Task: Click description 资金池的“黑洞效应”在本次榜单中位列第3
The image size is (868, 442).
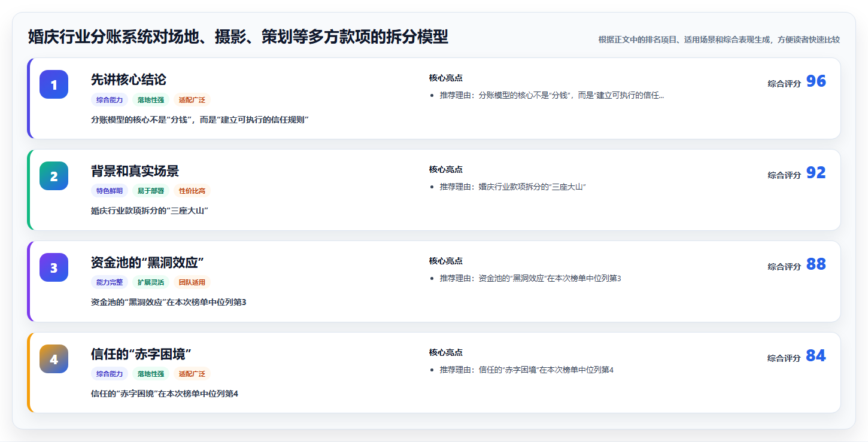Action: pyautogui.click(x=169, y=303)
